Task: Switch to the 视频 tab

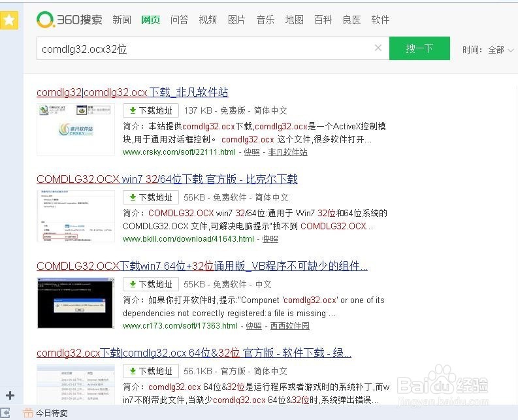Action: (x=208, y=20)
